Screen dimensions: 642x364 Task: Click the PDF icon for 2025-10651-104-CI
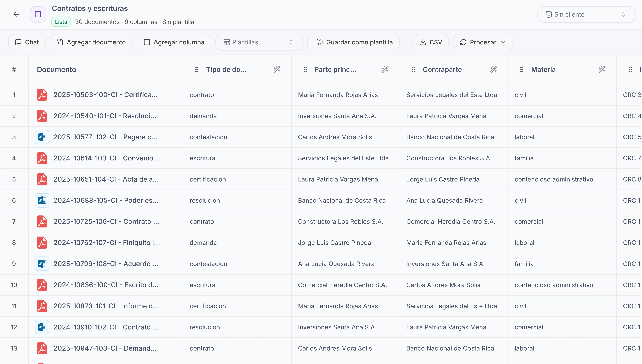pyautogui.click(x=42, y=179)
